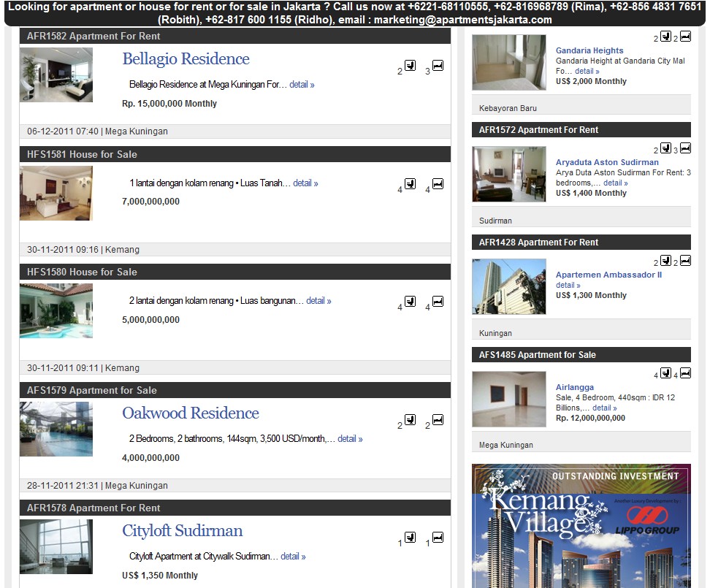Viewport: 710px width, 588px height.
Task: Click the bathroom icon above Apartemen Ambassador II
Action: [665, 260]
